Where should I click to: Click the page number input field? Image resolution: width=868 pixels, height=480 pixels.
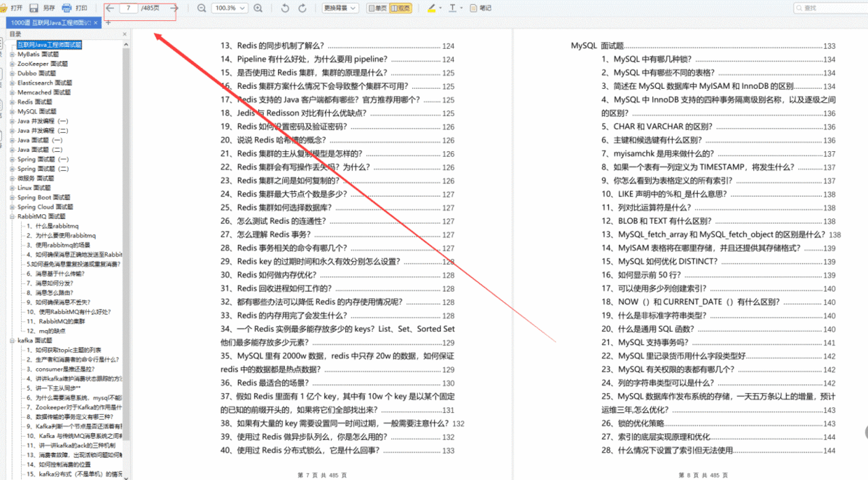point(129,8)
